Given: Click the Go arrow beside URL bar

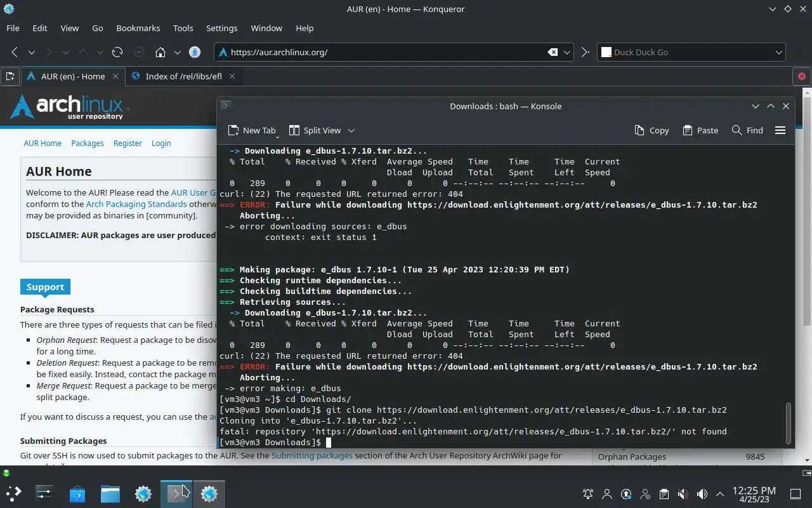Looking at the screenshot, I should (586, 52).
